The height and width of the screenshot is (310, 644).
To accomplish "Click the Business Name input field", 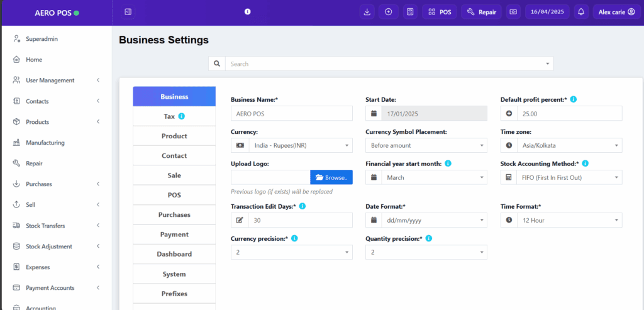I will [292, 113].
